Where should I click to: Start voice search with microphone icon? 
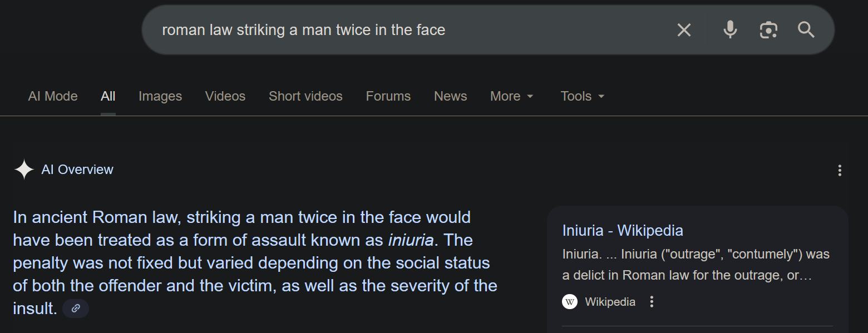coord(730,30)
